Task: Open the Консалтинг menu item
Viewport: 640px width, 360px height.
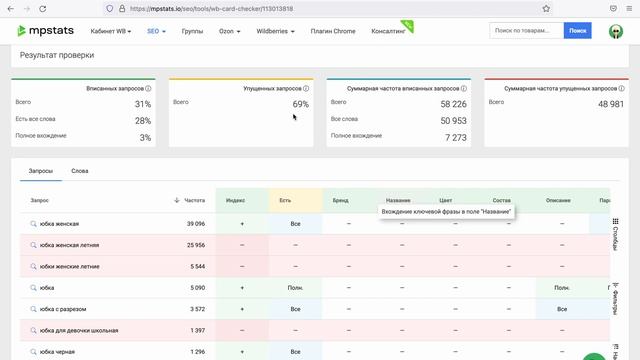Action: [388, 31]
